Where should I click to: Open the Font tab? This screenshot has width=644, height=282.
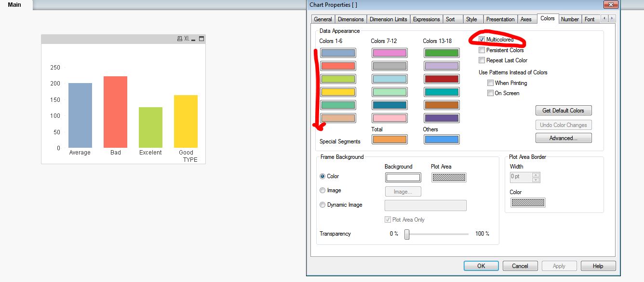click(590, 19)
